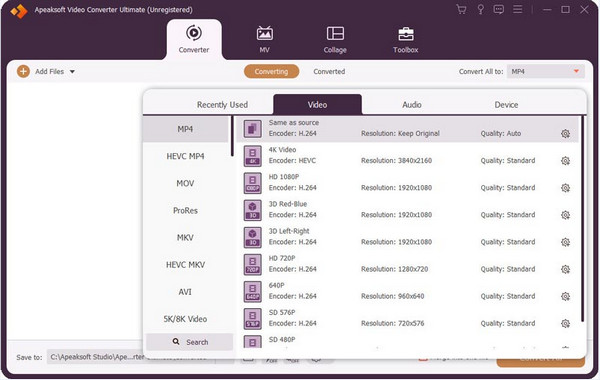
Task: Open settings gear for 3D Red-Blue
Action: (x=565, y=215)
